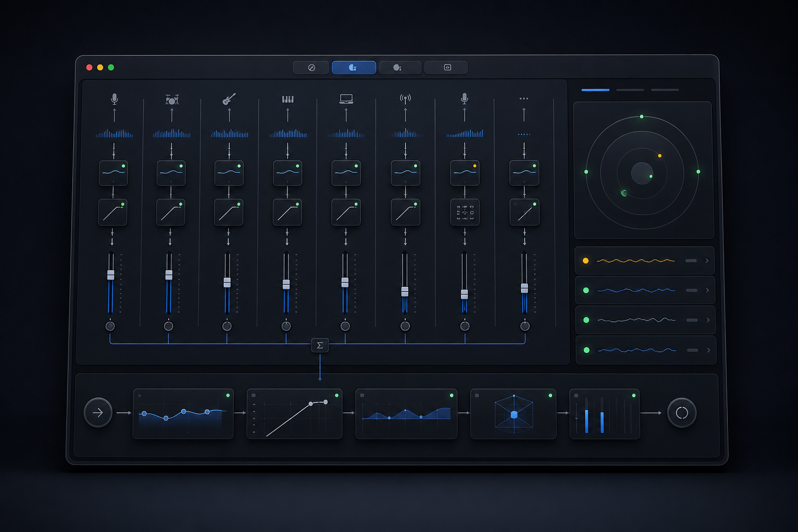Click the pan knob below piano channel fader
The height and width of the screenshot is (532, 798).
pyautogui.click(x=286, y=326)
